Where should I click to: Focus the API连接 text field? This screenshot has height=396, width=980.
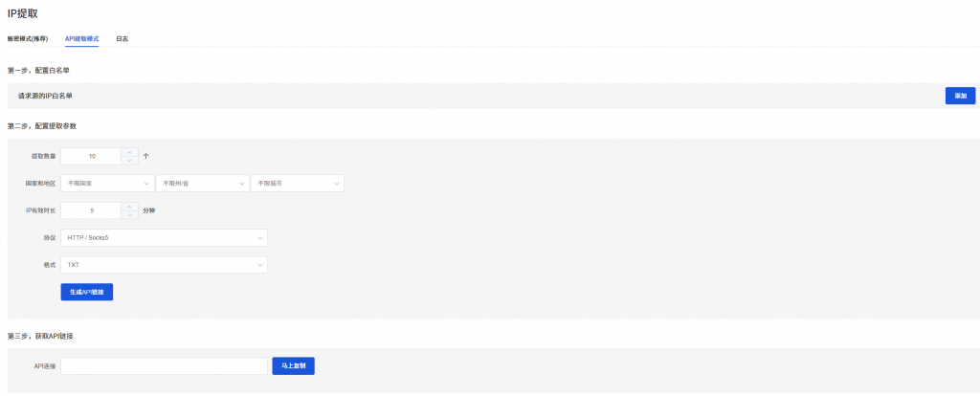(x=164, y=365)
